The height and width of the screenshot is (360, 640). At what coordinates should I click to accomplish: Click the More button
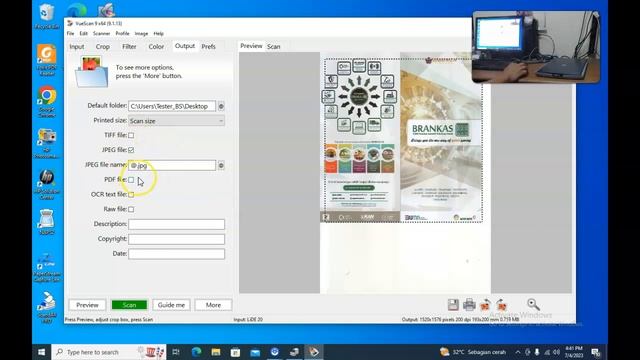(x=213, y=305)
